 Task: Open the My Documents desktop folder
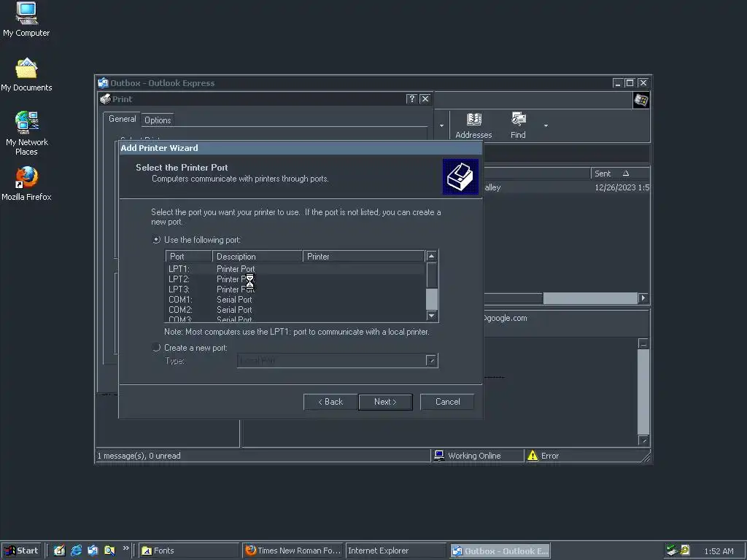point(26,75)
